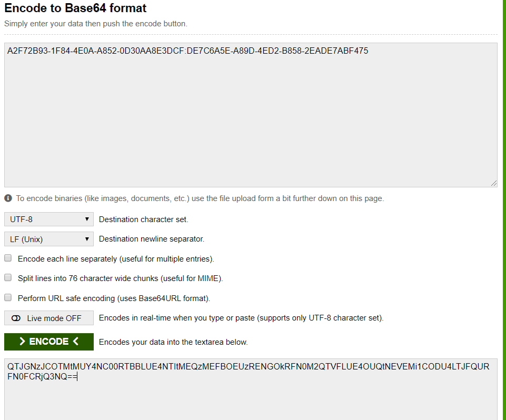Click the green vertical bar at right edge
This screenshot has width=506, height=420.
coord(504,210)
